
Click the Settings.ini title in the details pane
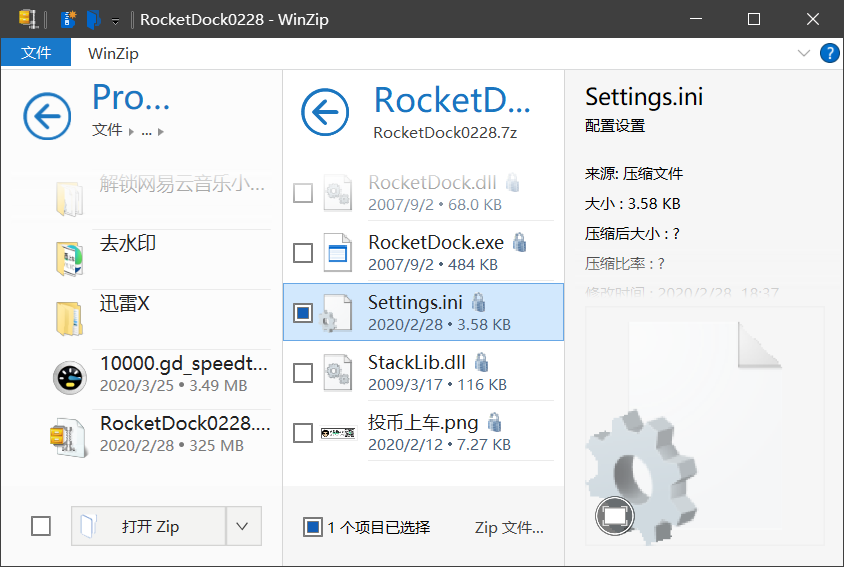tap(644, 97)
